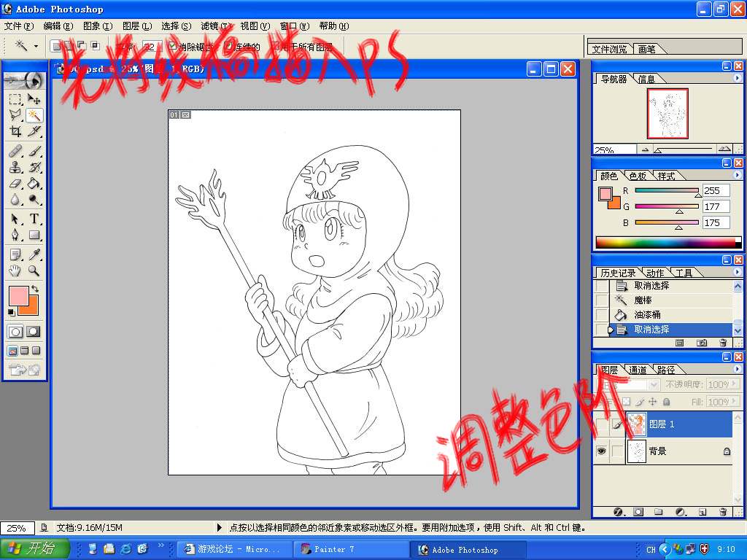This screenshot has height=560, width=747.
Task: Open the layer Fill slider arrow
Action: click(x=735, y=402)
